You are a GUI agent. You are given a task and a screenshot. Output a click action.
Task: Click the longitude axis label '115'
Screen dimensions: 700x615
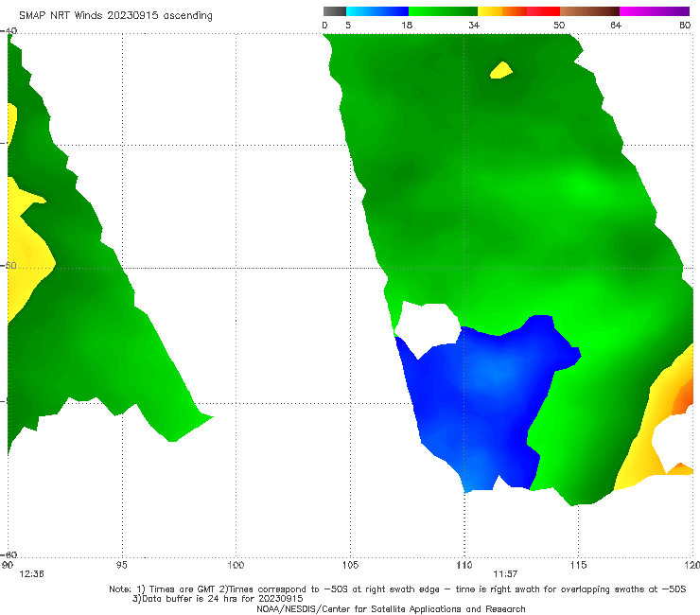[x=579, y=565]
